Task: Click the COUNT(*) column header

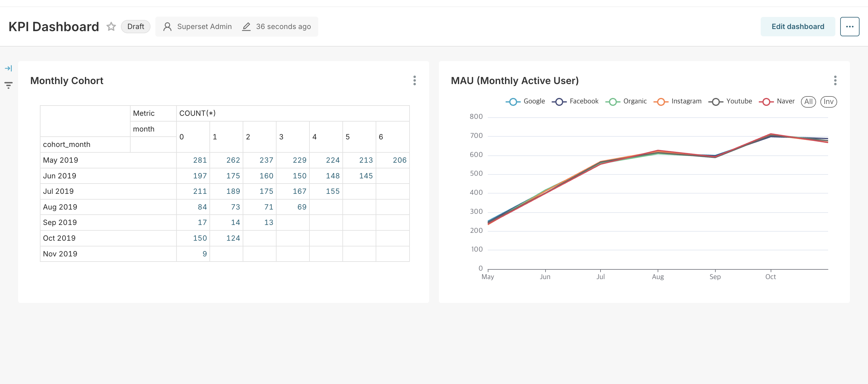Action: (x=197, y=113)
